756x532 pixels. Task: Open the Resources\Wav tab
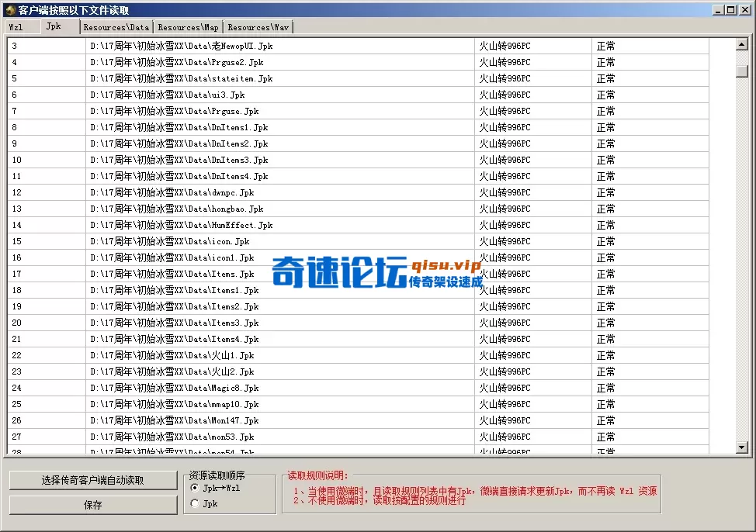[257, 26]
